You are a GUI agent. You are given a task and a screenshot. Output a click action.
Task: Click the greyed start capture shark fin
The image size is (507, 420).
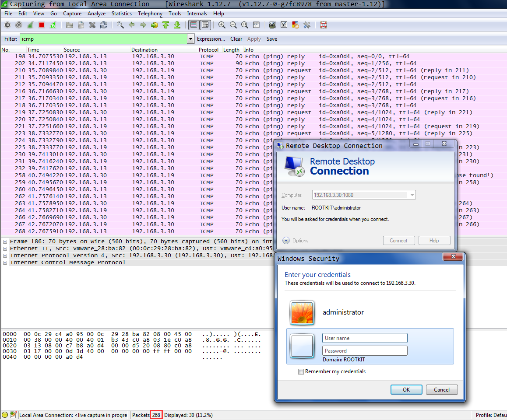point(30,25)
